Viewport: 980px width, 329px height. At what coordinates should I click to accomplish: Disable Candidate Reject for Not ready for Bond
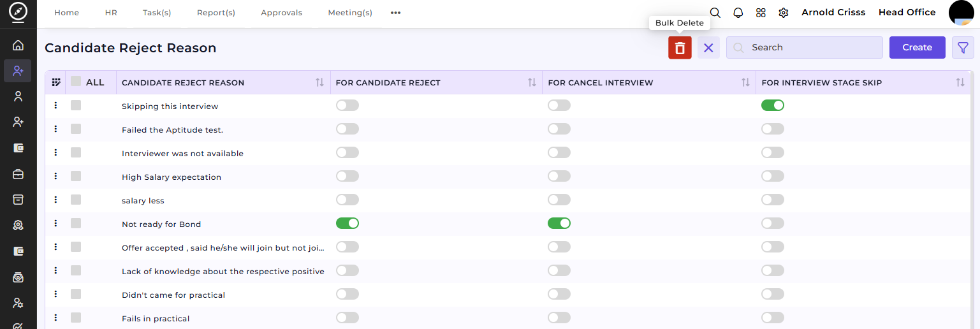347,223
